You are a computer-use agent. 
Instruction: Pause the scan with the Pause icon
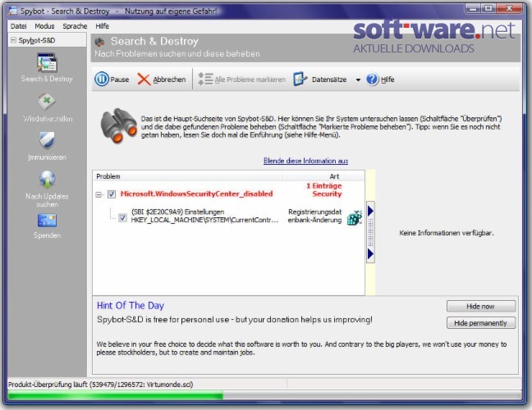coord(102,80)
